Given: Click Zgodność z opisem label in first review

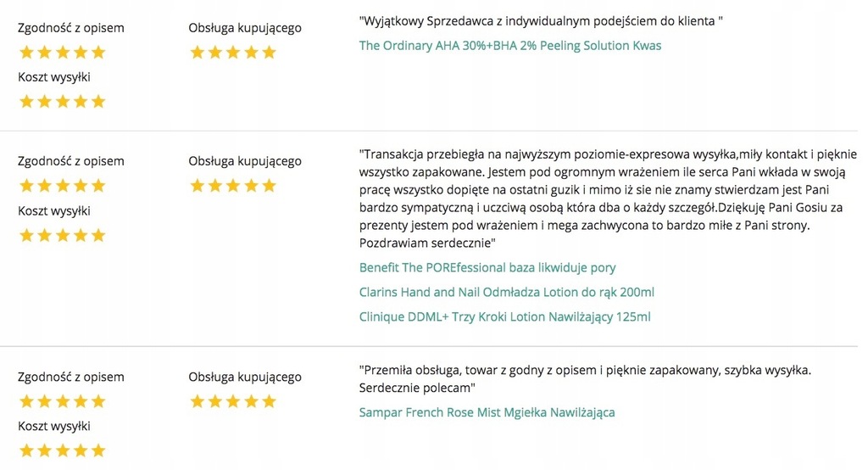Looking at the screenshot, I should pyautogui.click(x=71, y=28).
